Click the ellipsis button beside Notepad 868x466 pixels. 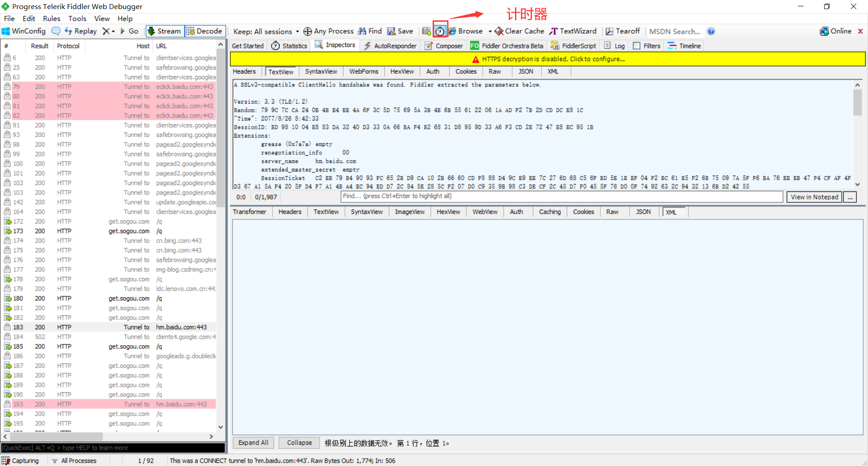[850, 197]
